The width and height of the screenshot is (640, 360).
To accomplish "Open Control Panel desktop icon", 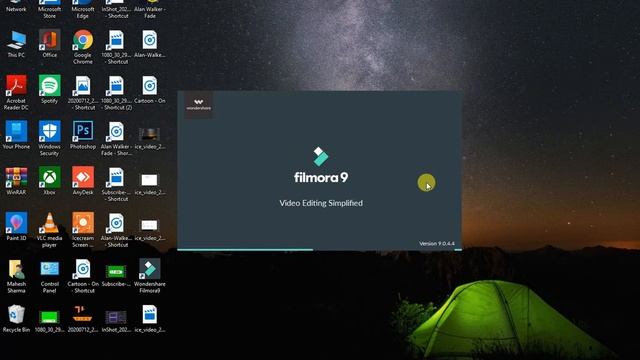I will (x=49, y=276).
